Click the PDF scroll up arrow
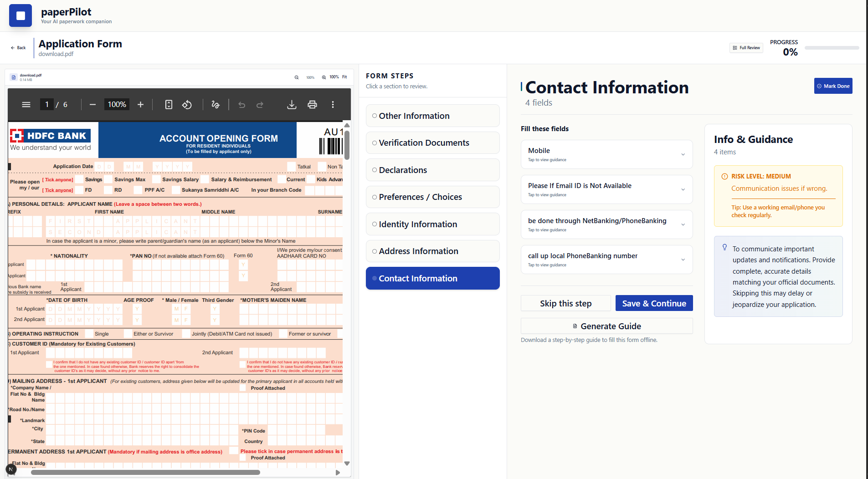 point(347,125)
